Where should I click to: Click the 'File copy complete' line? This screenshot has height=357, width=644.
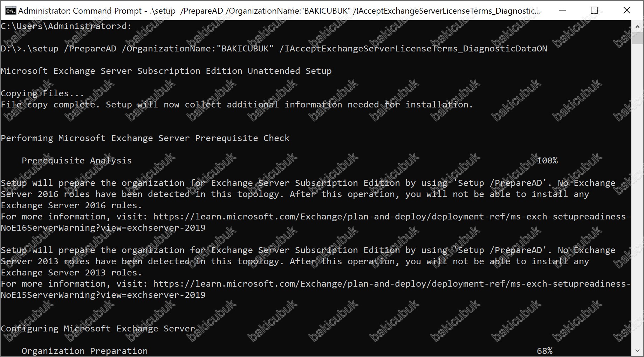(x=237, y=105)
